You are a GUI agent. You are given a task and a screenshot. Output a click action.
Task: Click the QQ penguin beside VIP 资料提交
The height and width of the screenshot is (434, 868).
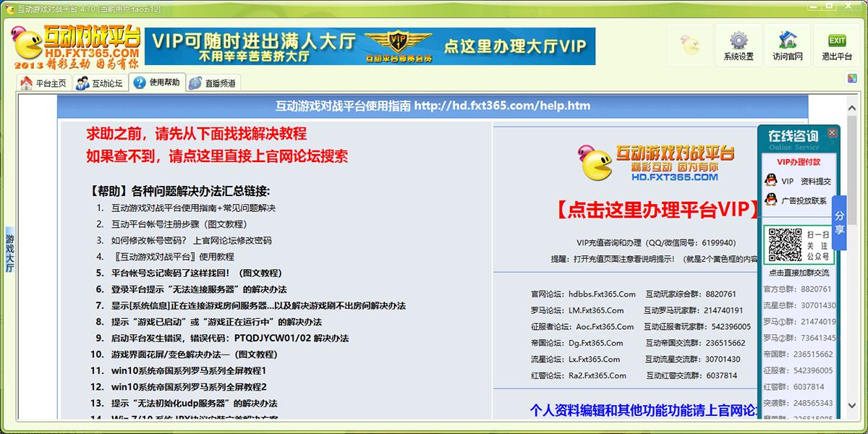(x=771, y=181)
